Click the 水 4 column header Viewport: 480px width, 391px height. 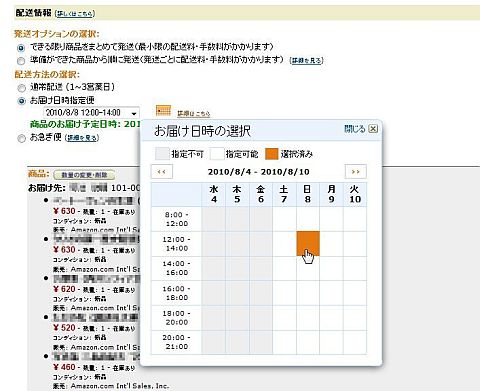click(x=214, y=194)
